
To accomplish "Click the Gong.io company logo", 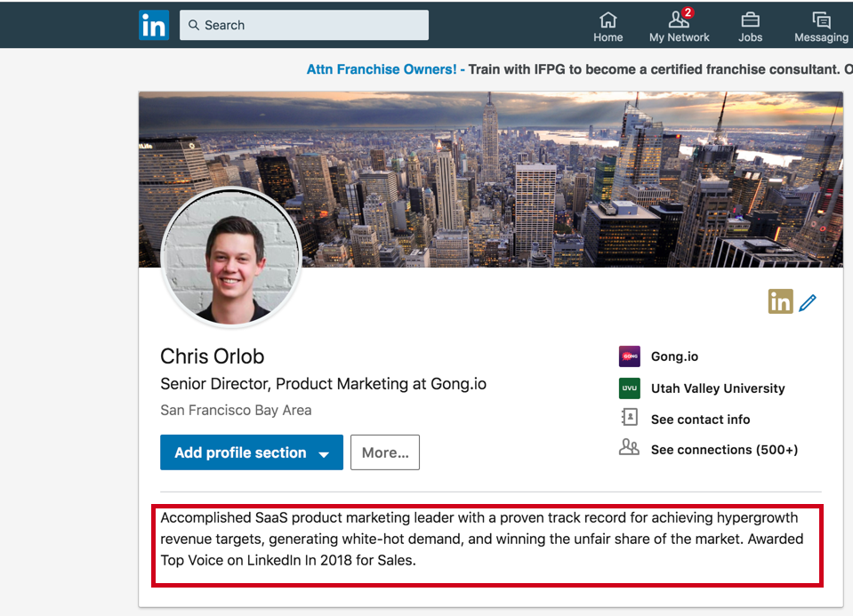I will (x=630, y=356).
